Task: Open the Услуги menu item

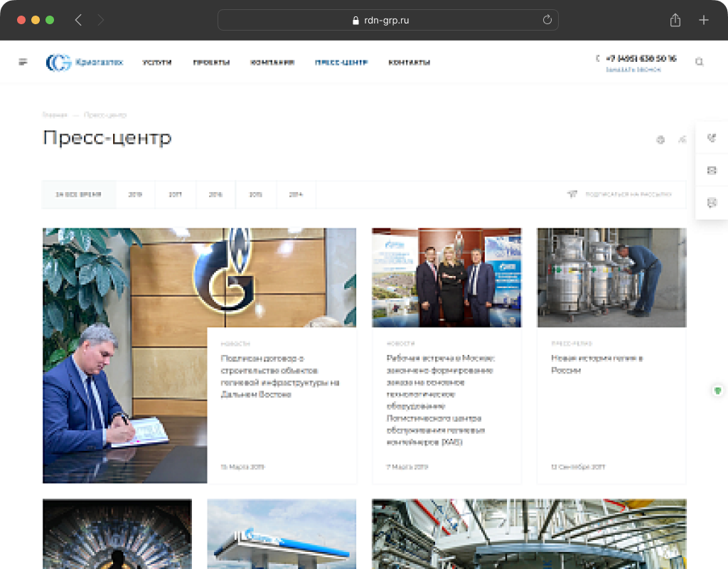Action: (157, 63)
